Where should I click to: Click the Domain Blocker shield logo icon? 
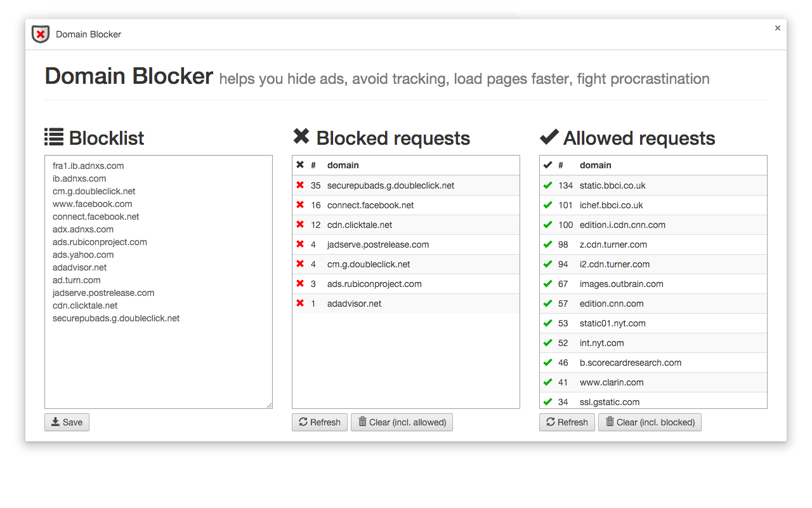coord(40,35)
